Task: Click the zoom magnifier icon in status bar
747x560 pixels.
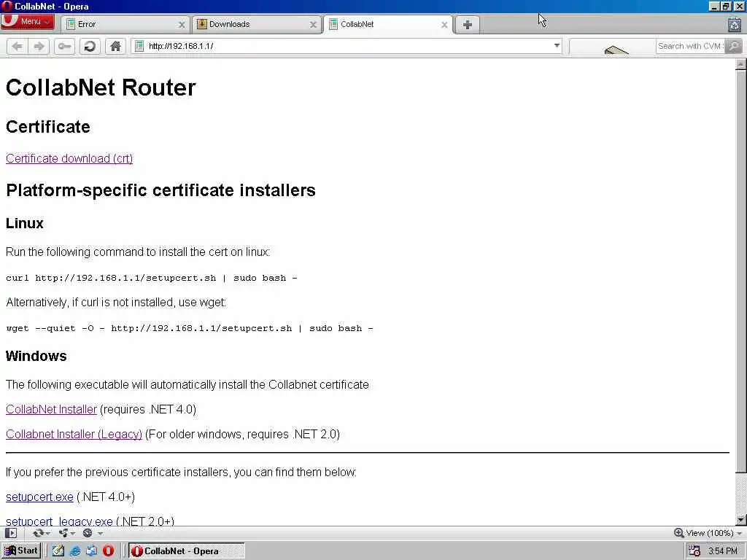Action: click(678, 533)
